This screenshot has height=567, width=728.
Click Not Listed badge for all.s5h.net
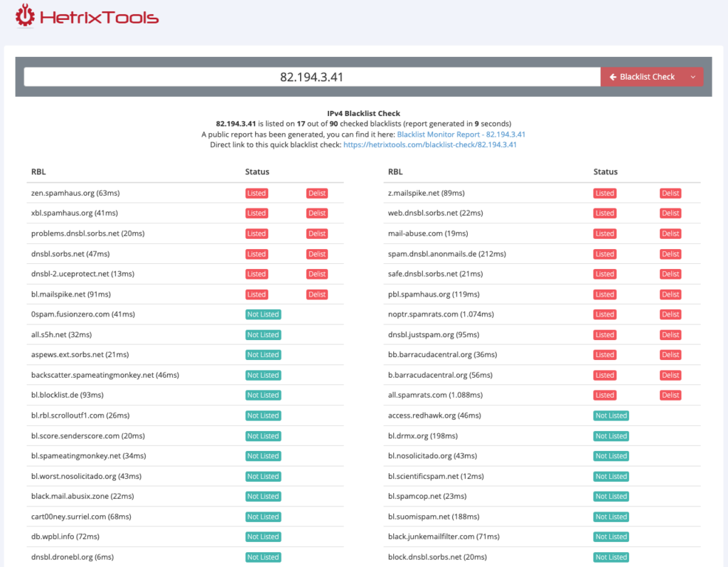263,334
